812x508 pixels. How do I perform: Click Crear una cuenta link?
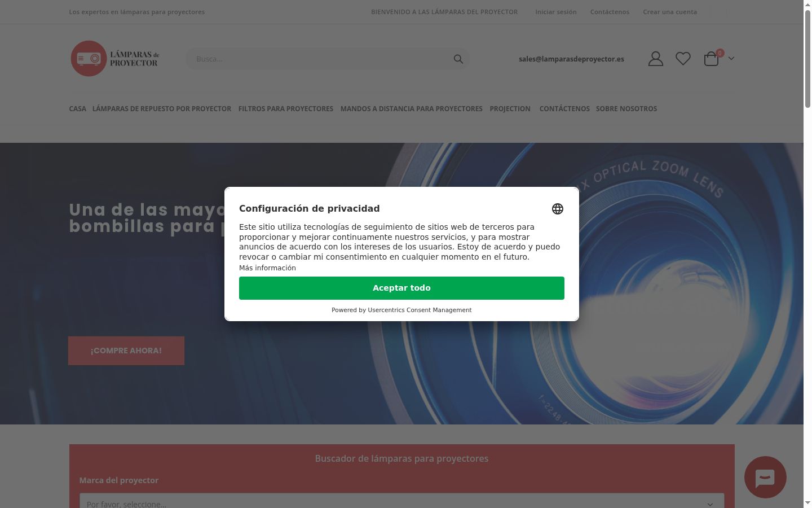pyautogui.click(x=670, y=12)
